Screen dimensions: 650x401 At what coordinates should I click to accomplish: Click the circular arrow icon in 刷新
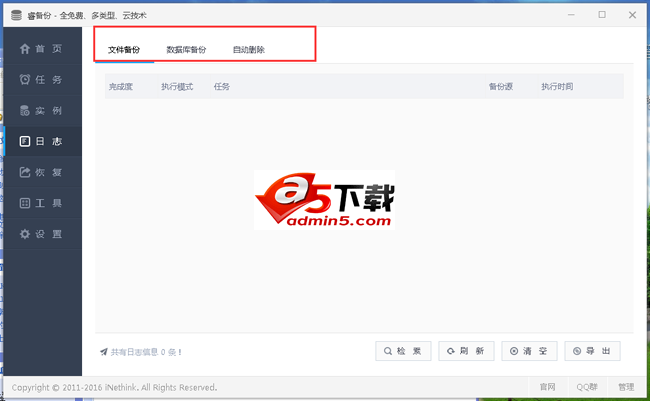click(x=451, y=351)
